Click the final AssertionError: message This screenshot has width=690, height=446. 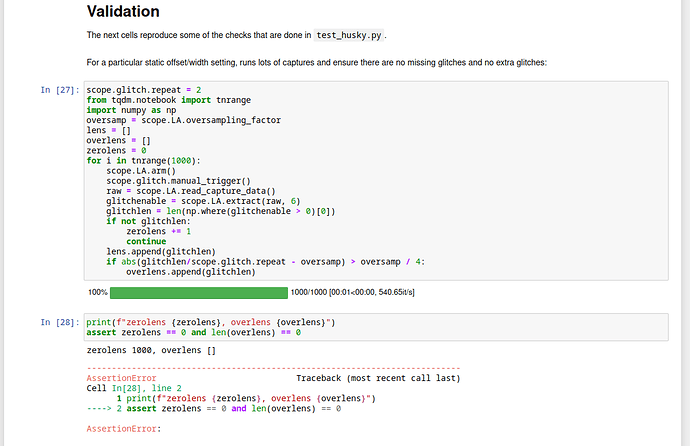124,428
